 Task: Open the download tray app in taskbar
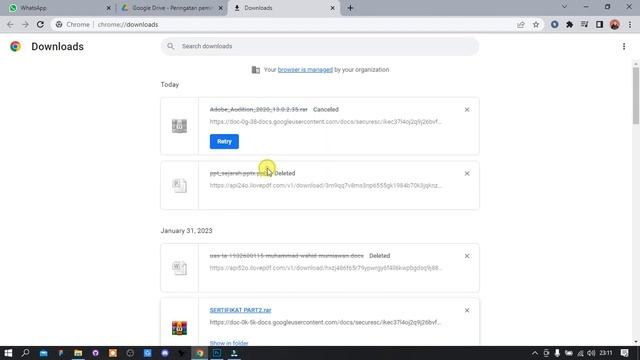click(234, 353)
